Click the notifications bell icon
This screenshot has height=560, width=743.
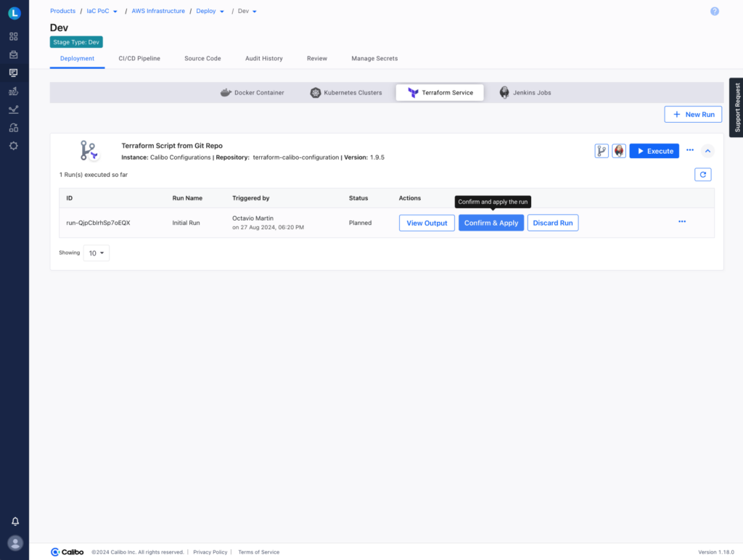(x=15, y=521)
